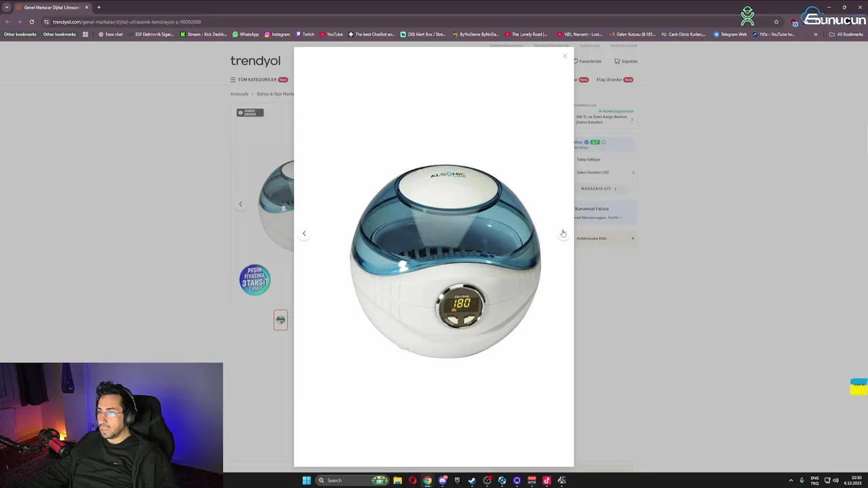Open YouTube bookmark
This screenshot has height=488, width=868.
[x=332, y=35]
